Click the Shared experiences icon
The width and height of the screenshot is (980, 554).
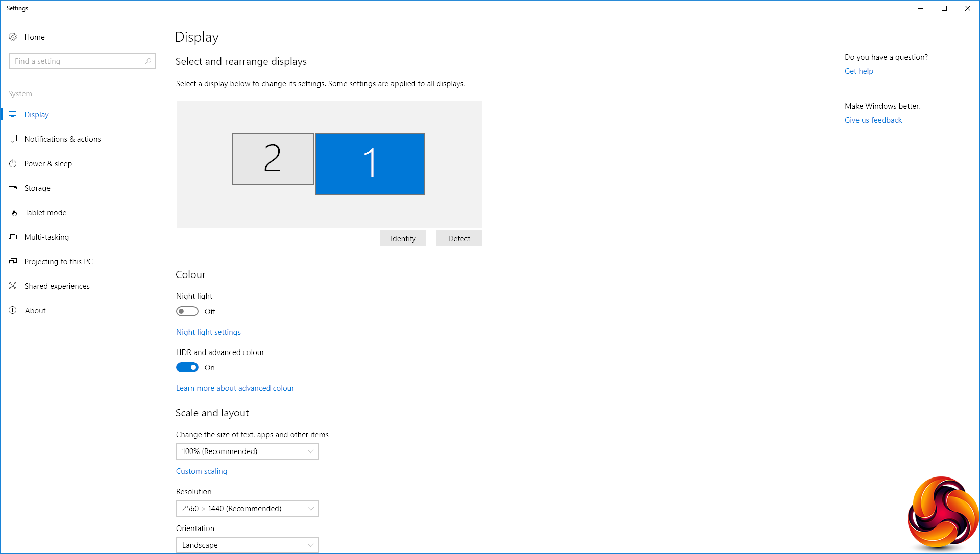coord(13,286)
